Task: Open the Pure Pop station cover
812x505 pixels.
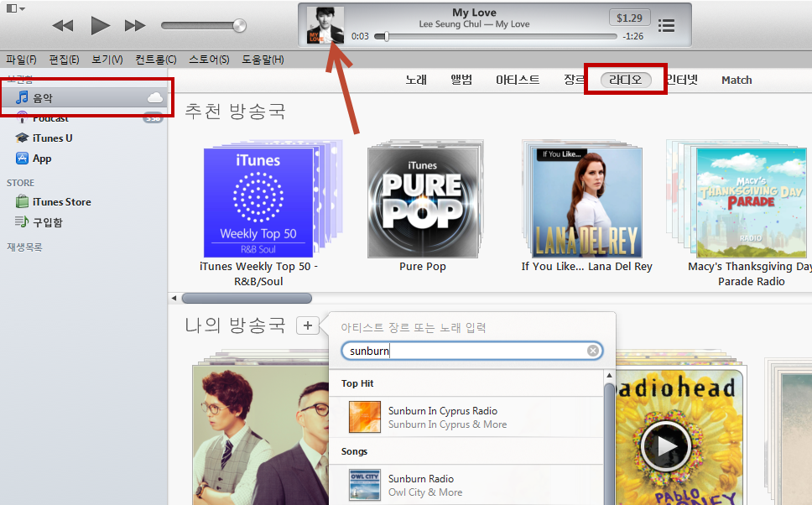Action: pos(423,202)
